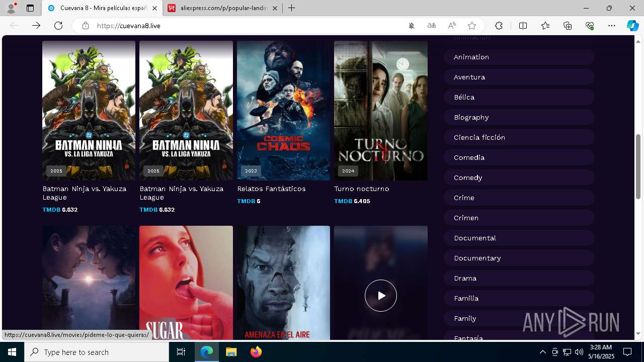Open the Turno nocturno title link

coord(362,189)
